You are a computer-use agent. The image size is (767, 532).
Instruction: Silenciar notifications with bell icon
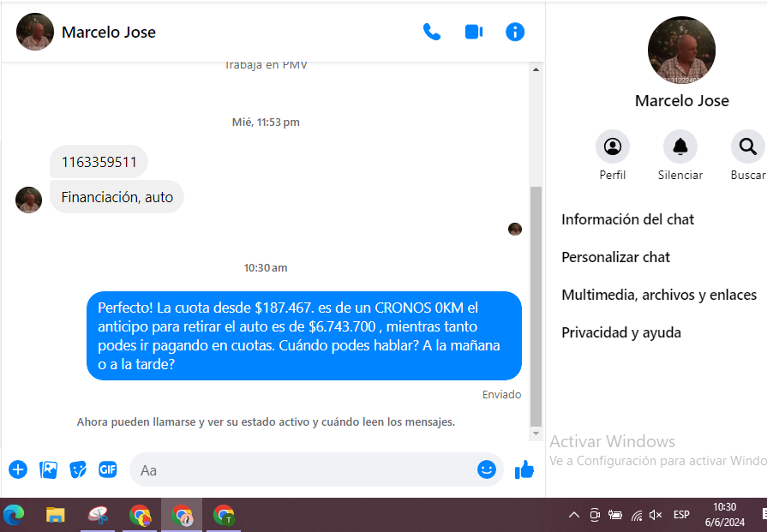click(680, 147)
